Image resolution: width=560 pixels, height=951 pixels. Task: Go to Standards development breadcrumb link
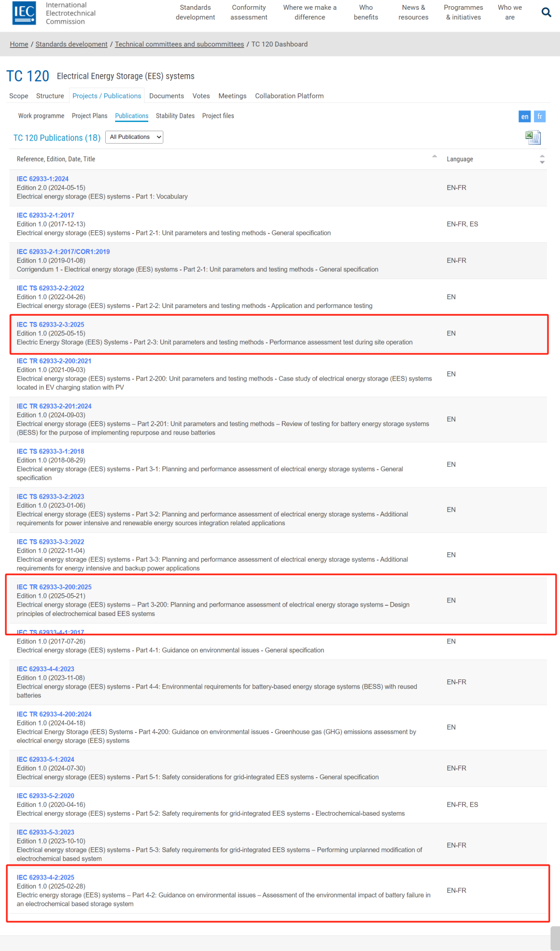(72, 44)
